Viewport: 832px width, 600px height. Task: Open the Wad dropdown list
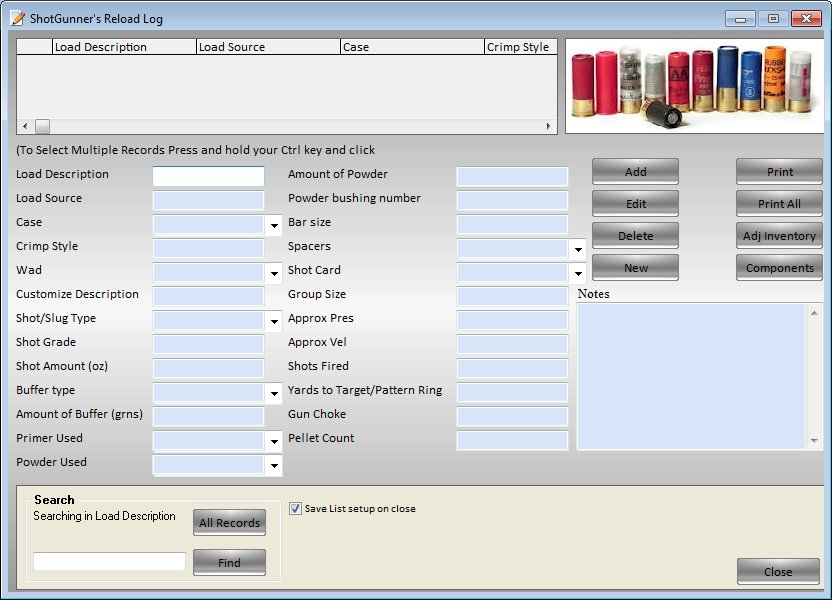274,274
